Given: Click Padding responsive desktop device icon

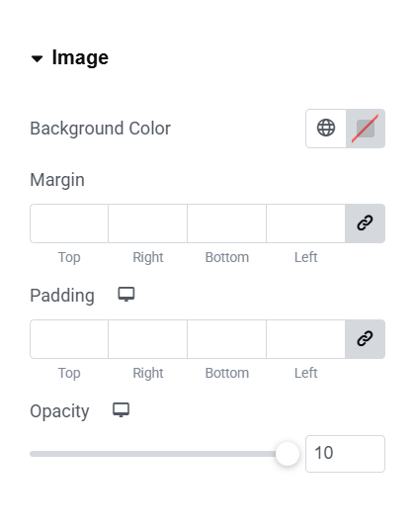Looking at the screenshot, I should click(x=126, y=295).
